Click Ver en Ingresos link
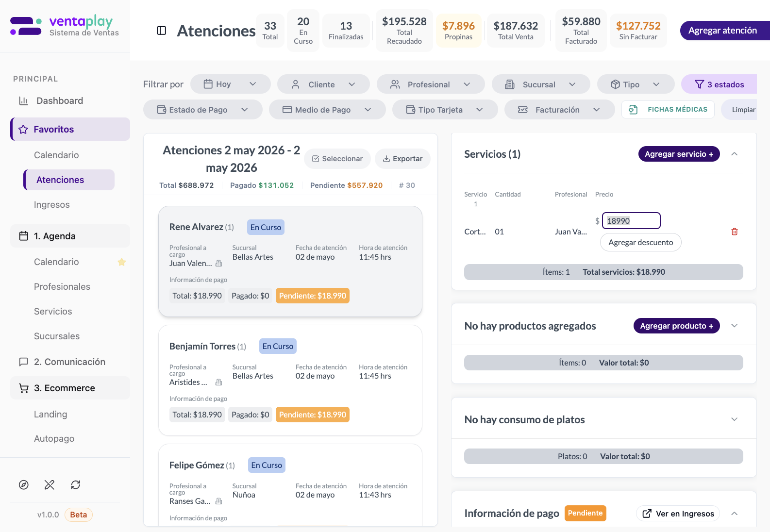770x532 pixels. 678,514
